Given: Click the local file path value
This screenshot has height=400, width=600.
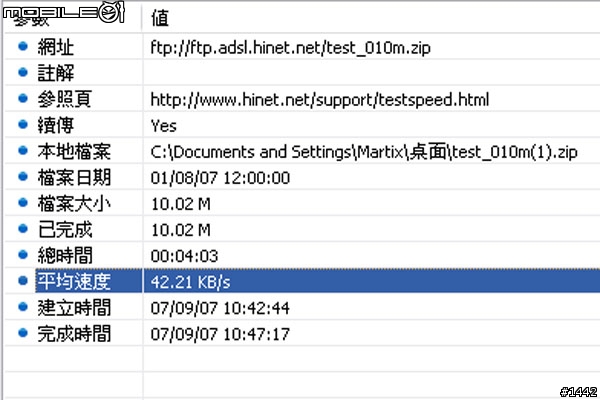Looking at the screenshot, I should click(x=364, y=152).
